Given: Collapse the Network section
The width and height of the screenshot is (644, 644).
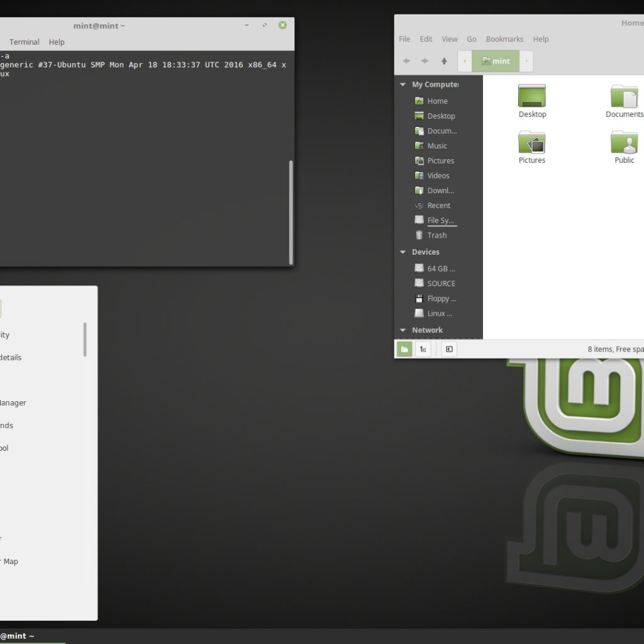Looking at the screenshot, I should click(403, 330).
